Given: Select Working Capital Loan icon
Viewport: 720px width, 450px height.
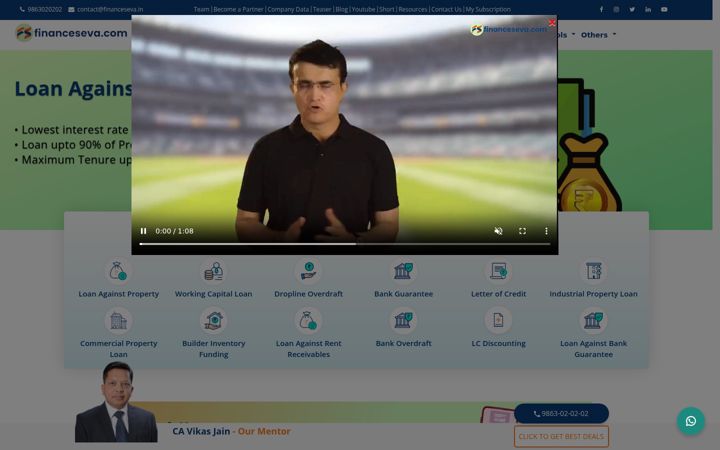Looking at the screenshot, I should point(214,271).
